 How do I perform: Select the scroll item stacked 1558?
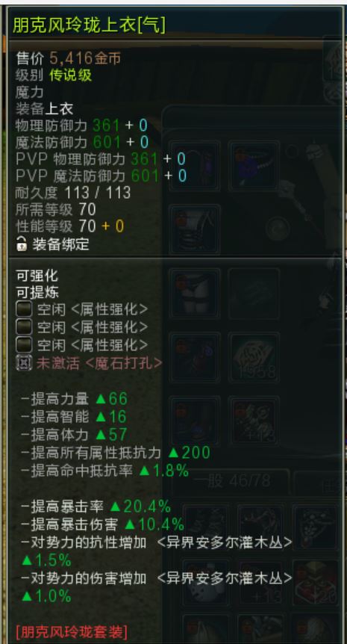pyautogui.click(x=254, y=357)
